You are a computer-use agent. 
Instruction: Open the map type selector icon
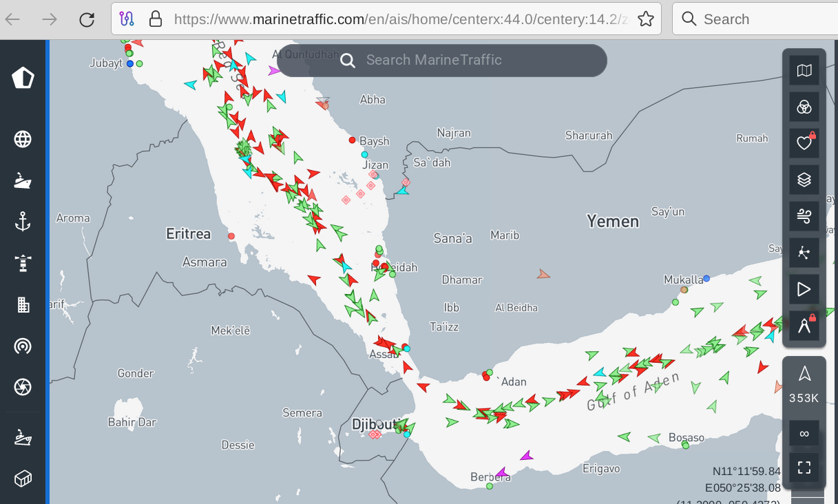pos(804,70)
